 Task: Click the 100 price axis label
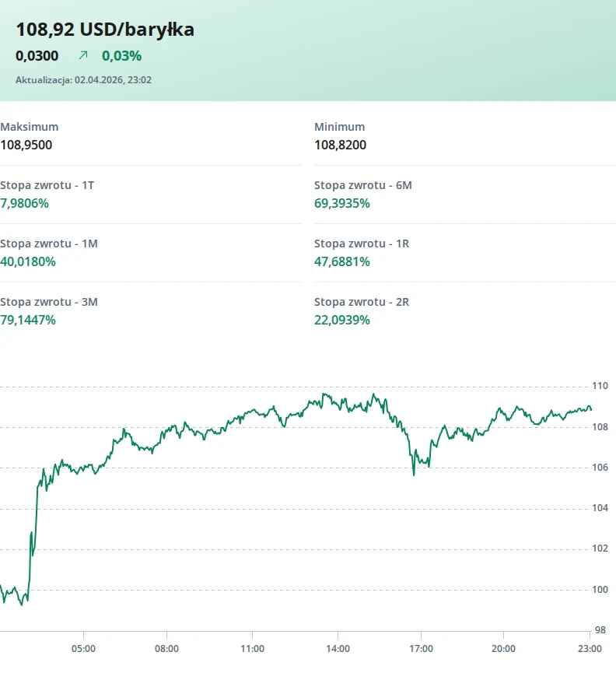(x=600, y=589)
